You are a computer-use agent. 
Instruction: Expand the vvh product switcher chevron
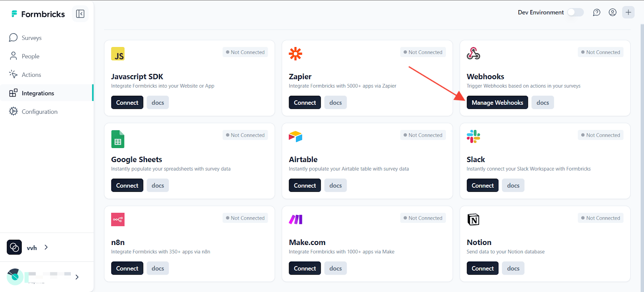click(x=46, y=247)
